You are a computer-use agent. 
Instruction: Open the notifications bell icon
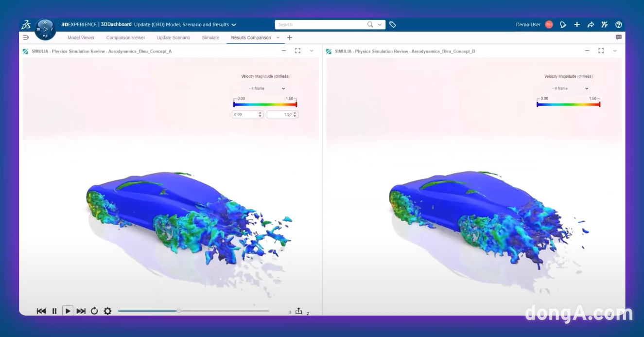coord(563,24)
